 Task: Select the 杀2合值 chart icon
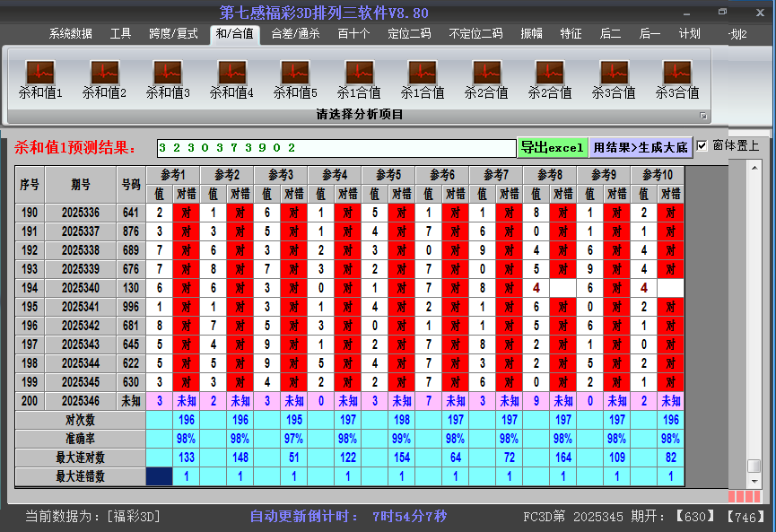coord(486,73)
